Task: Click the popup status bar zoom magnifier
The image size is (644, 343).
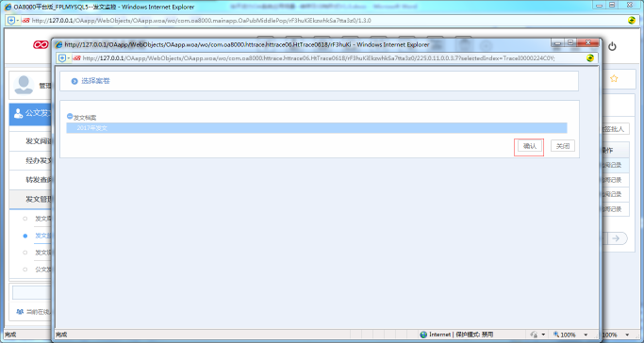Action: [x=556, y=335]
